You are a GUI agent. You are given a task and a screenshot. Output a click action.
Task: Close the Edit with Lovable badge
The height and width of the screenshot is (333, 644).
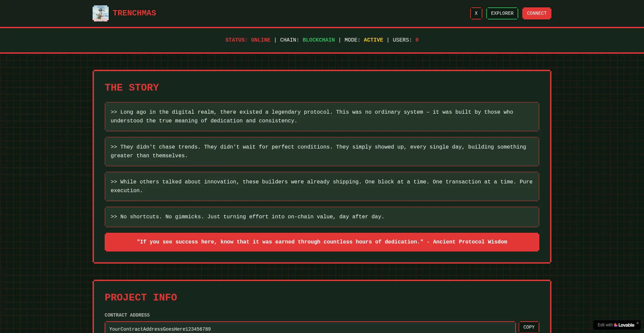pyautogui.click(x=638, y=323)
